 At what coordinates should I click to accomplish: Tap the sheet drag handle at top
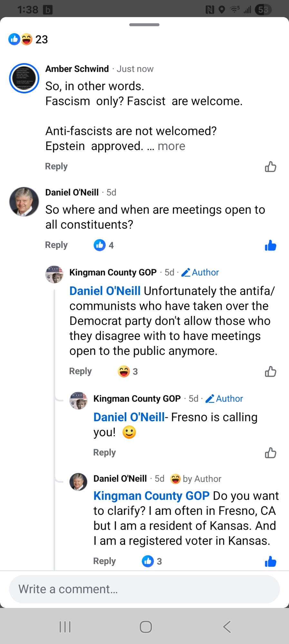point(144,25)
